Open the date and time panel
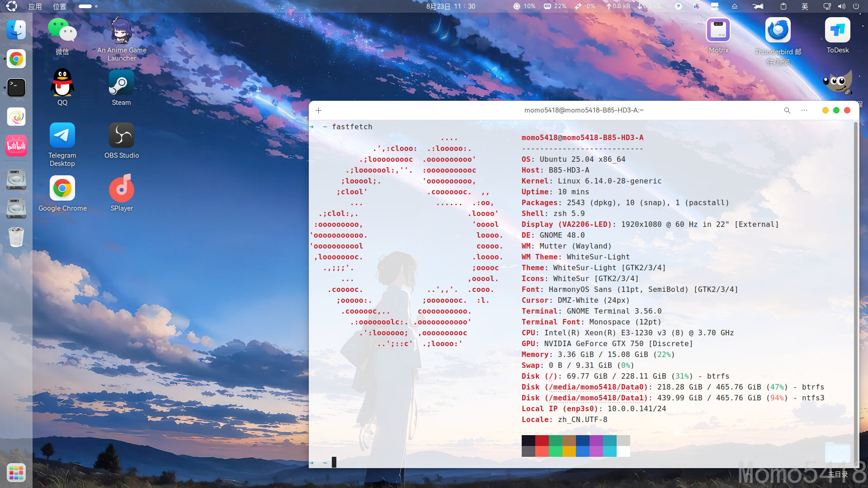 [450, 6]
